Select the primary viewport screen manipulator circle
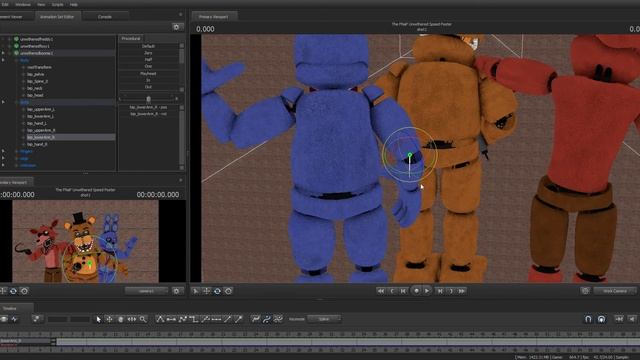640x360 pixels. [229, 291]
